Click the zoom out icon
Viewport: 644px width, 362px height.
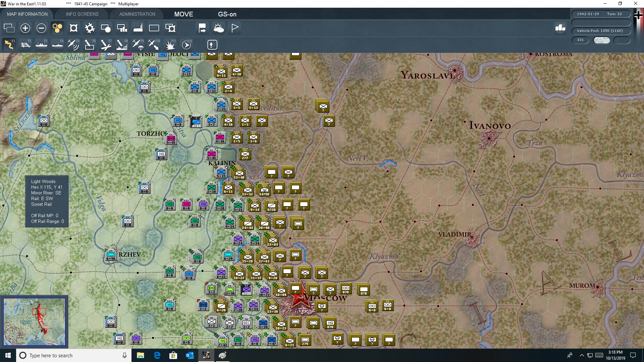coord(41,28)
